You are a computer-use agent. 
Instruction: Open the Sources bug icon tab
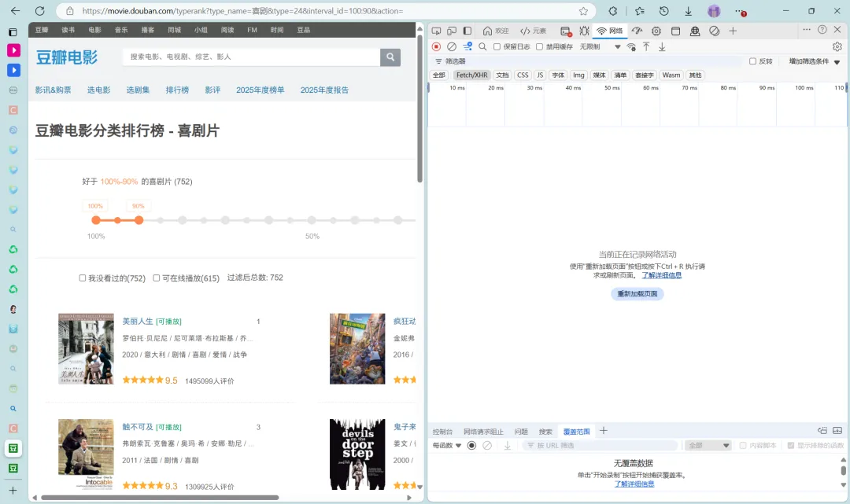tap(584, 31)
